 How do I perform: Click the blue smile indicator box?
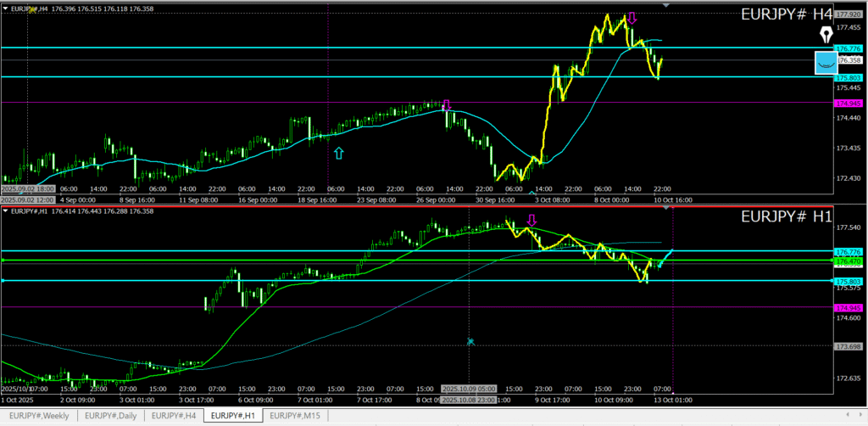point(825,63)
